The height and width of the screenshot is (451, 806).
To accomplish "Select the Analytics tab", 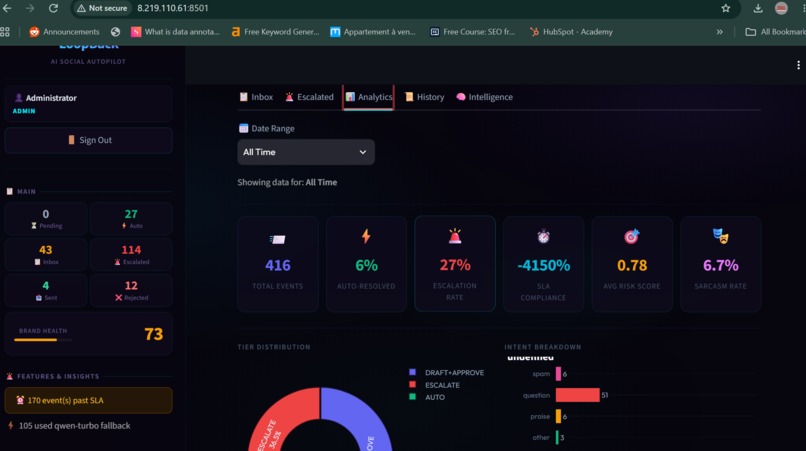I will [x=369, y=97].
